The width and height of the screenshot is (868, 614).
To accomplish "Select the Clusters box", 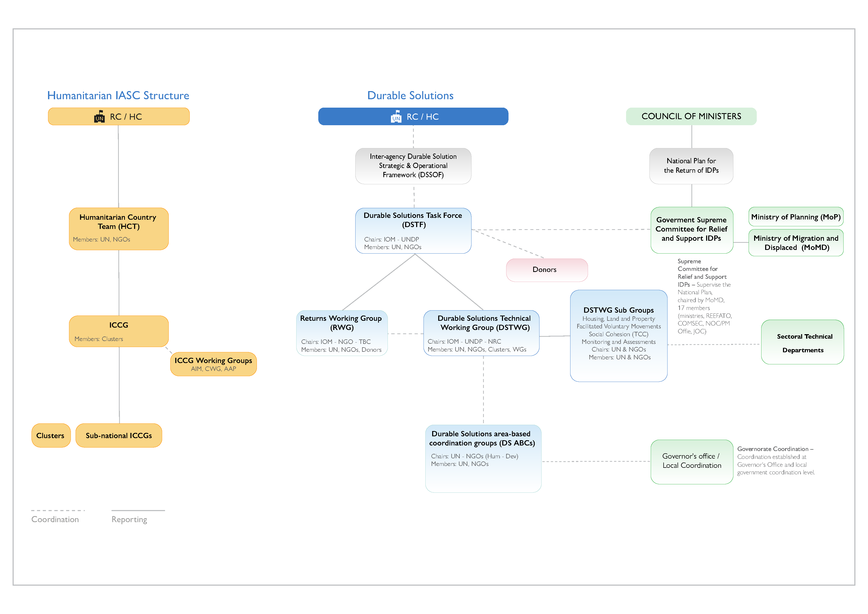I will [51, 435].
